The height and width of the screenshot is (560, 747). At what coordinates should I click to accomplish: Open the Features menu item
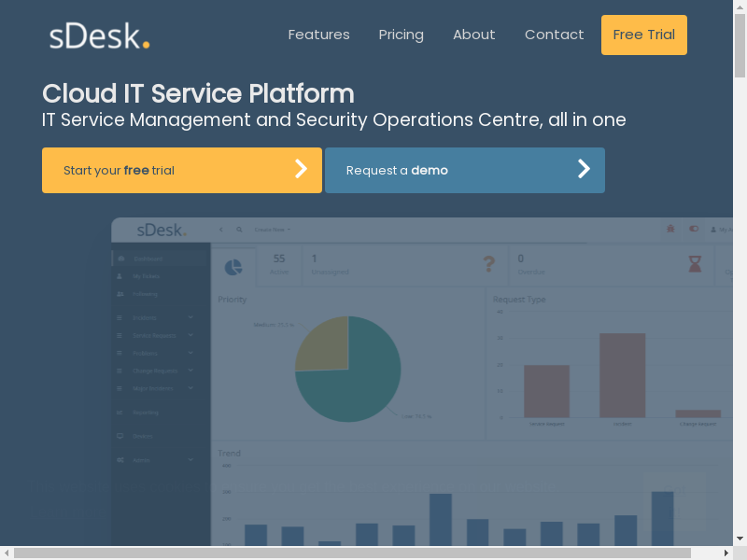(318, 35)
